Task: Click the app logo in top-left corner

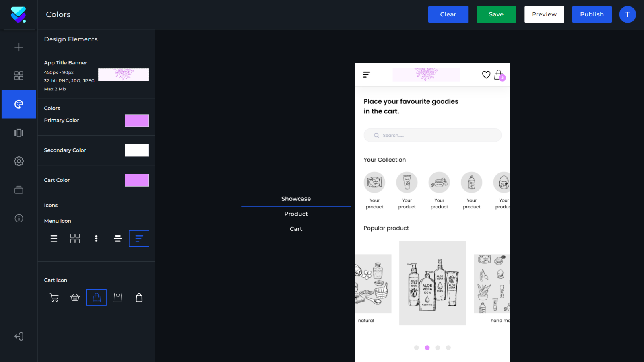Action: [x=19, y=14]
